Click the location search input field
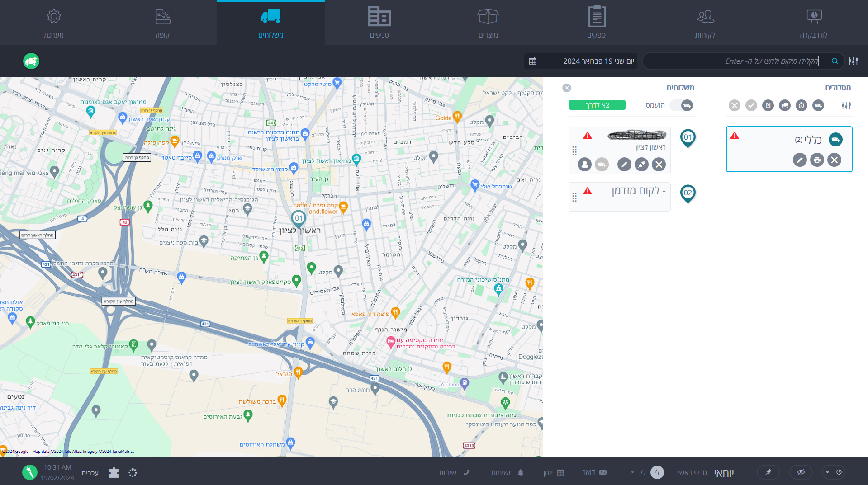This screenshot has width=868, height=485. pyautogui.click(x=737, y=61)
